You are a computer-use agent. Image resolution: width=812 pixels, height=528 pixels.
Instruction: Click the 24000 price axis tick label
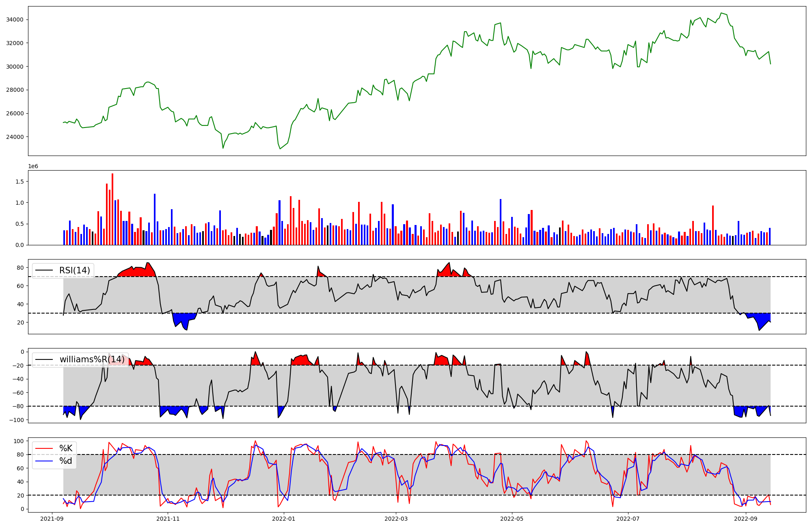pos(15,137)
